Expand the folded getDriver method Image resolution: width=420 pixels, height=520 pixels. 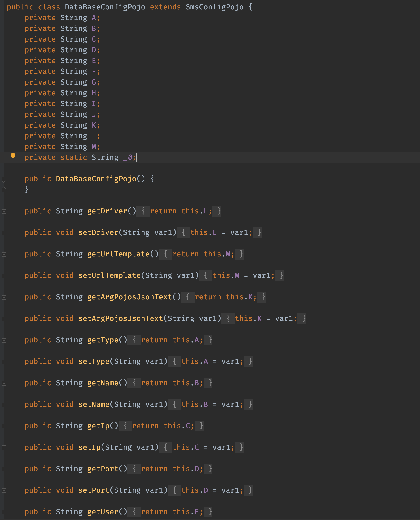(4, 211)
